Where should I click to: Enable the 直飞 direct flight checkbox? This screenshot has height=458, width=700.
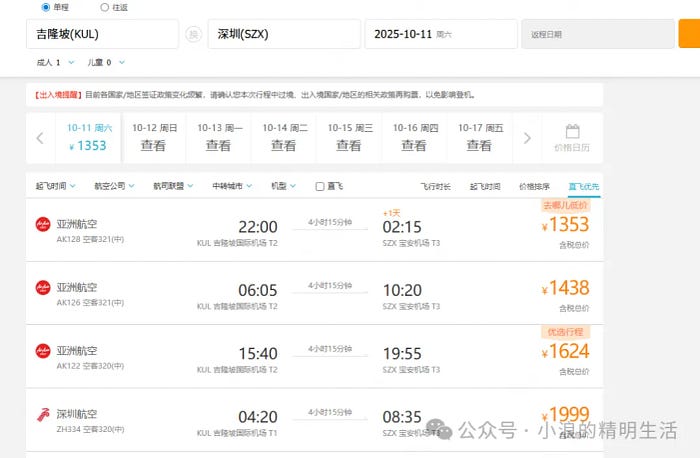[320, 187]
